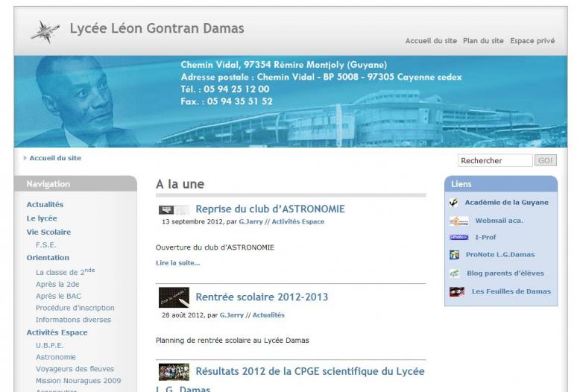580x392 pixels.
Task: Open Webmail aca. link
Action: tap(499, 221)
